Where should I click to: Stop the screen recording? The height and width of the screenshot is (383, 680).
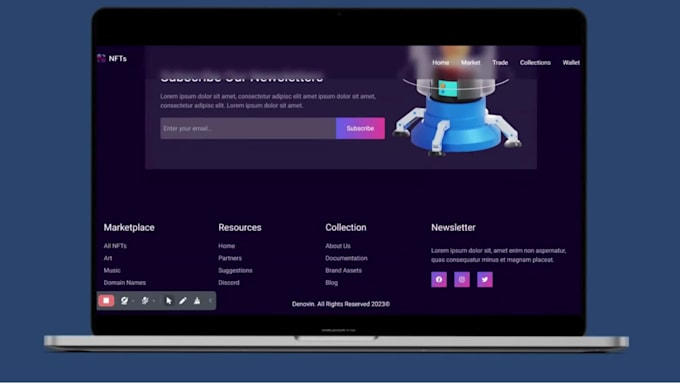pos(106,301)
